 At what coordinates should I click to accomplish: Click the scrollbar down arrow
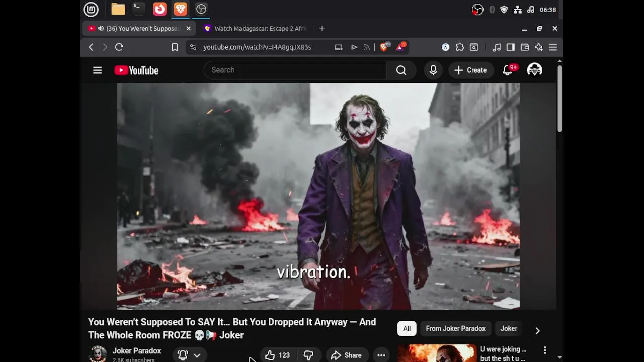point(559,357)
